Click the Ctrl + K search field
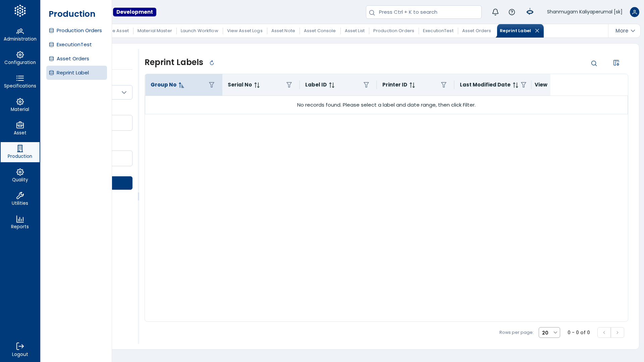This screenshot has height=362, width=644. click(424, 12)
